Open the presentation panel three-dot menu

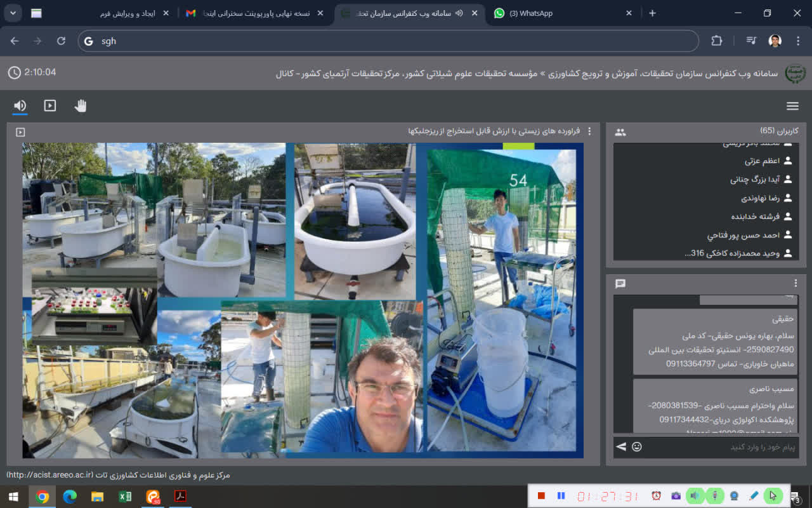tap(589, 131)
